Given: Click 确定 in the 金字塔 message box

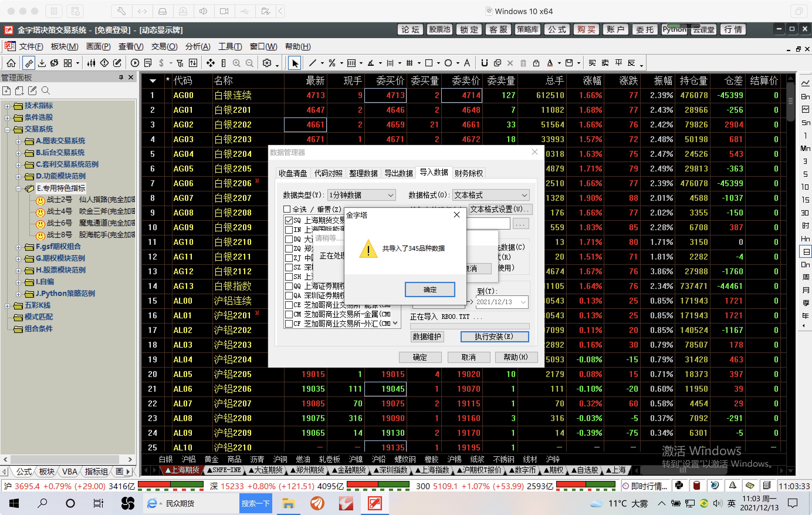Looking at the screenshot, I should 429,289.
